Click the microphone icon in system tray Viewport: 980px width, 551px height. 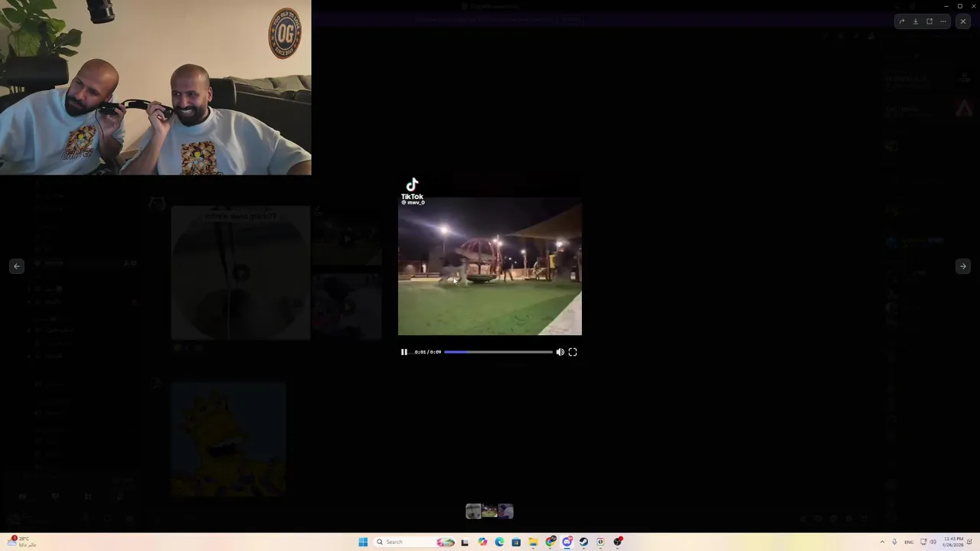894,542
